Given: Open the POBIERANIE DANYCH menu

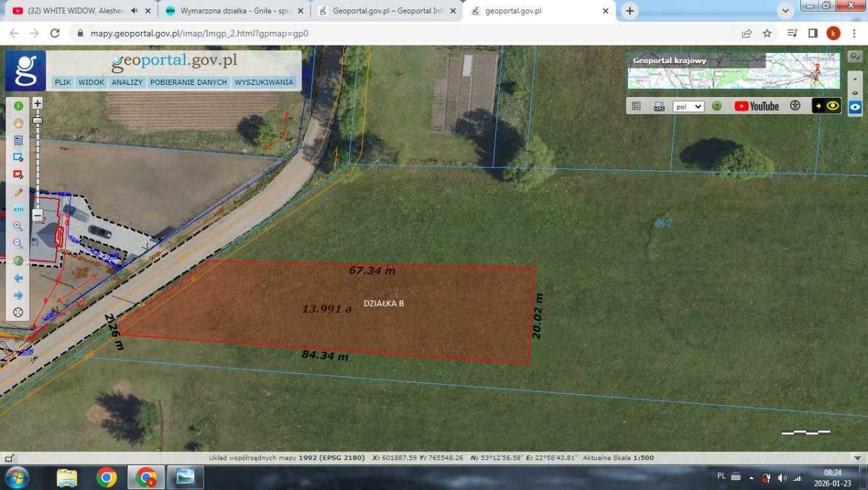Looking at the screenshot, I should tap(189, 82).
